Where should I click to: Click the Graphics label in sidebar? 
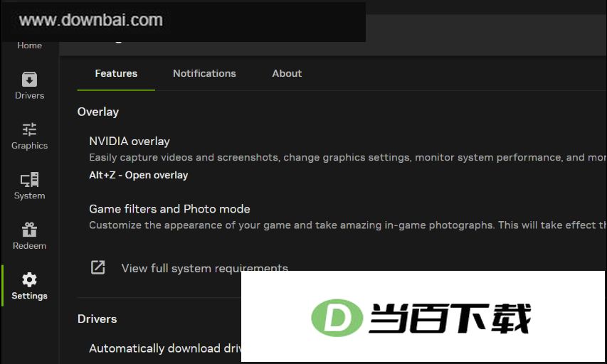click(x=29, y=146)
